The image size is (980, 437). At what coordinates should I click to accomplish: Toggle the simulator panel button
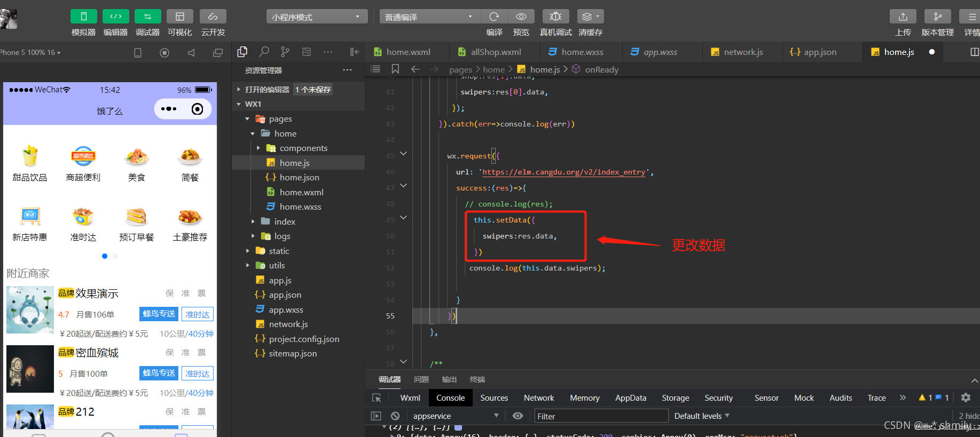[83, 17]
